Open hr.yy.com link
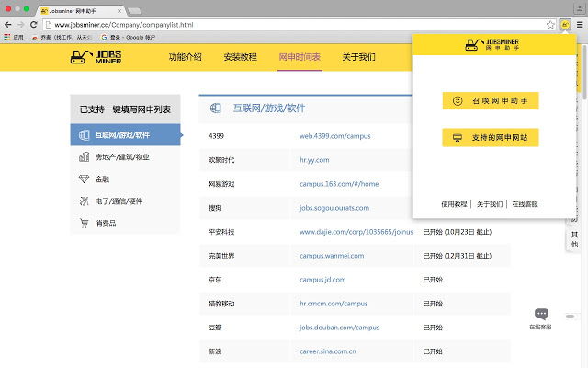588x368 pixels. (314, 160)
